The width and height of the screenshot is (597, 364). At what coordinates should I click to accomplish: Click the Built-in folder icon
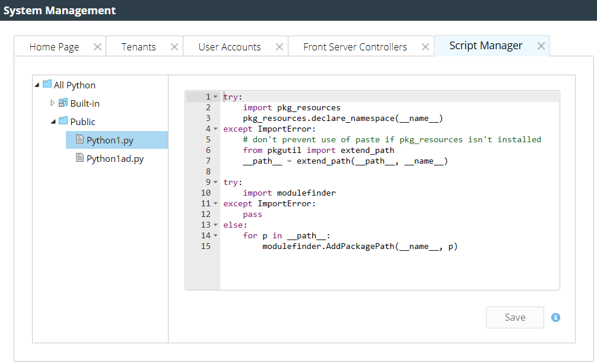[x=63, y=103]
